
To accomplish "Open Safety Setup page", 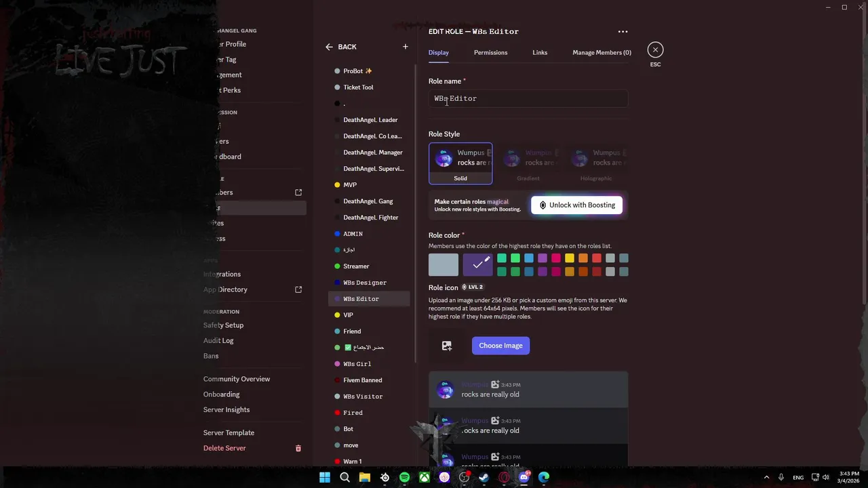I will 223,325.
